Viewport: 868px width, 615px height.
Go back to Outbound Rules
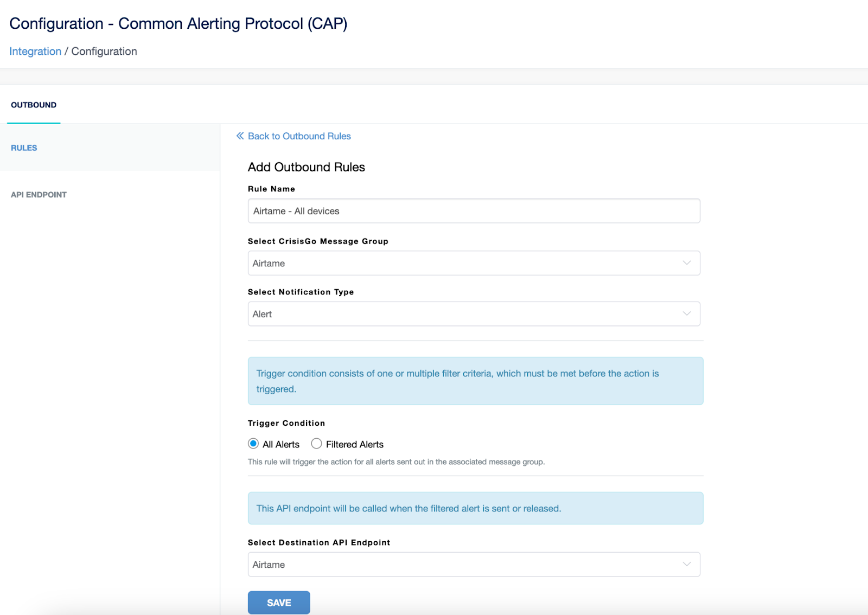click(299, 136)
